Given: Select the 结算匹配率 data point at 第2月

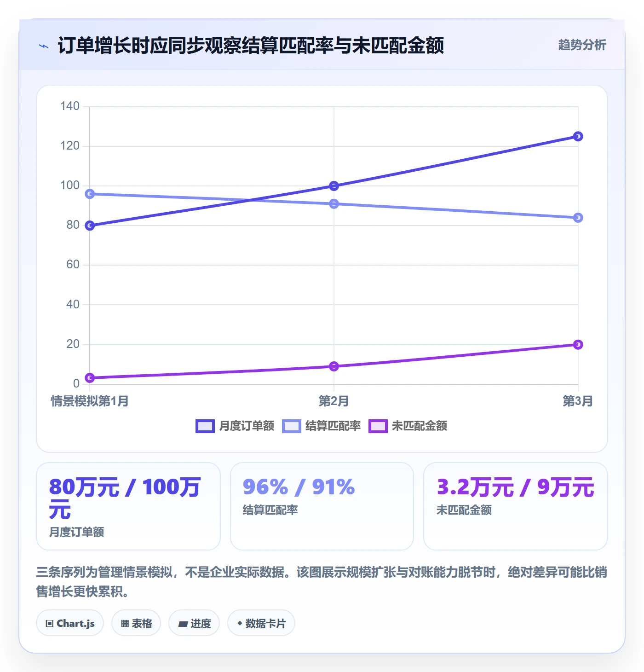Looking at the screenshot, I should coord(334,204).
